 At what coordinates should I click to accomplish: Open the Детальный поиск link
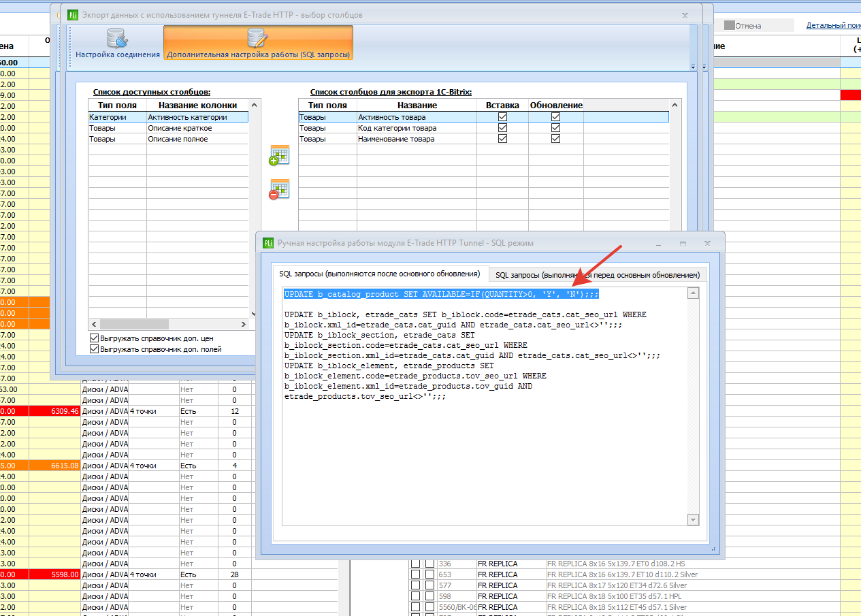[x=834, y=25]
